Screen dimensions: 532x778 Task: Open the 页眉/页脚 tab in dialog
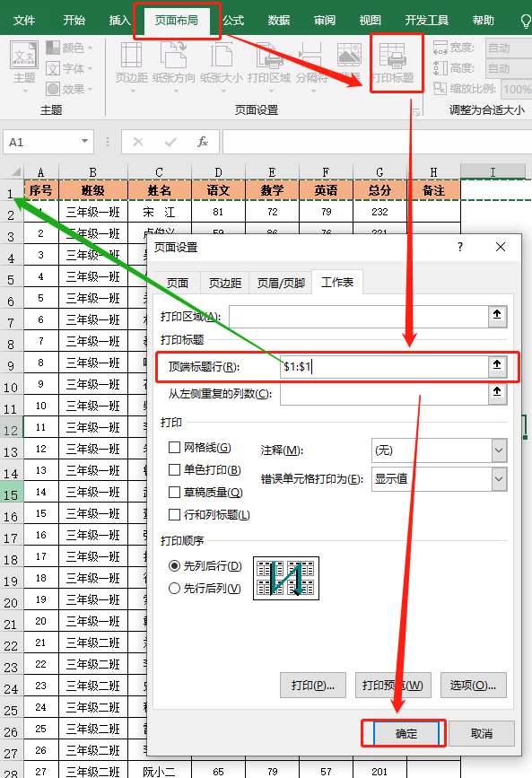281,283
